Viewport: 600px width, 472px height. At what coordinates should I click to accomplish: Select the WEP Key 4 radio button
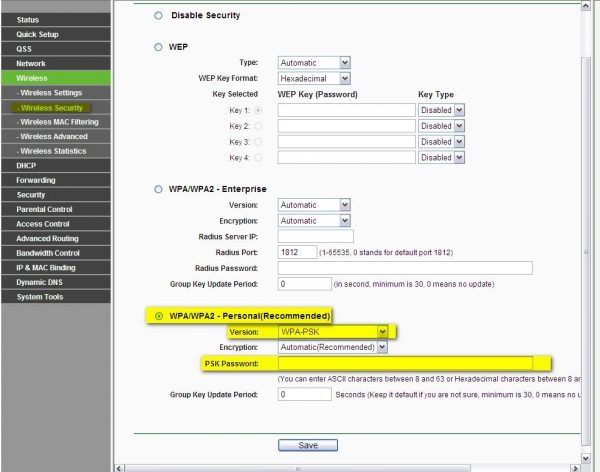(x=258, y=158)
